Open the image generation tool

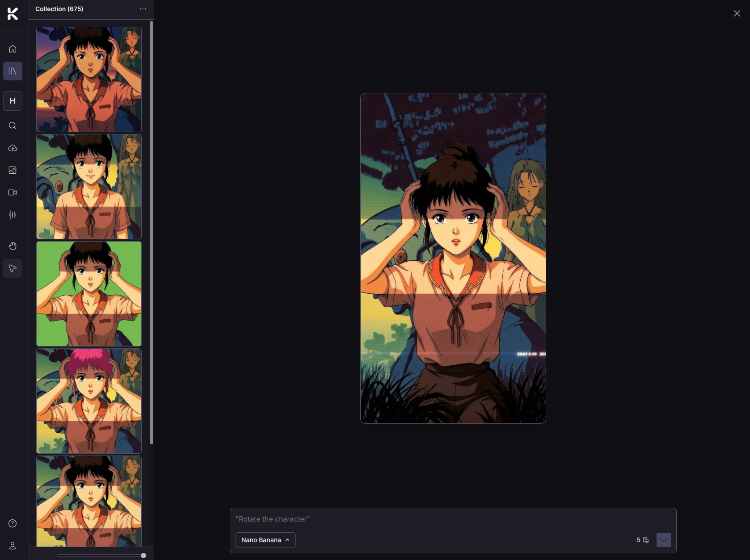click(x=13, y=170)
